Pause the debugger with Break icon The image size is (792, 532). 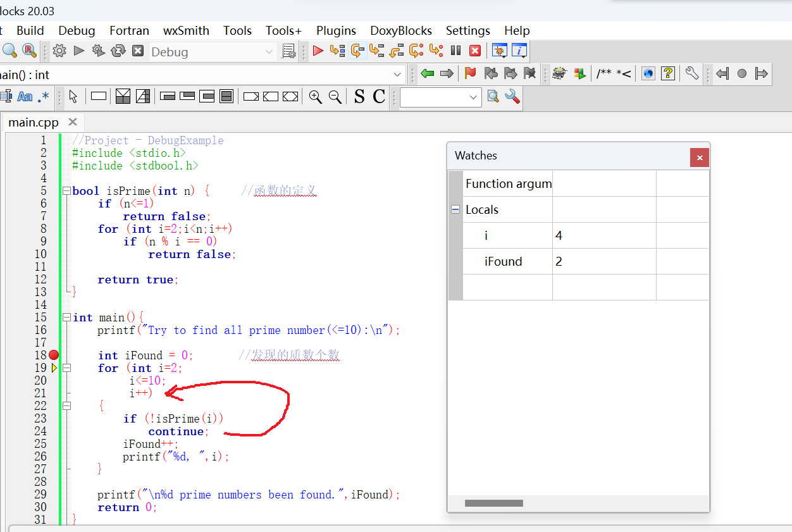pyautogui.click(x=455, y=51)
